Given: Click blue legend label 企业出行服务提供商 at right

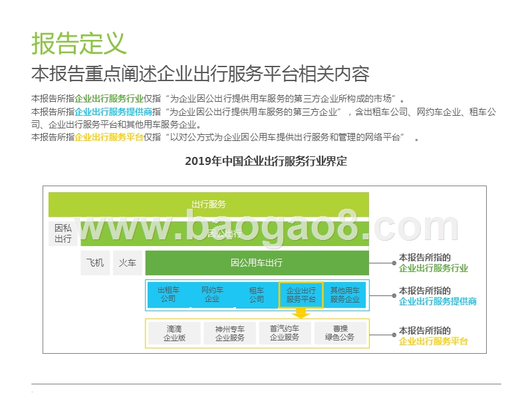Looking at the screenshot, I should point(438,301).
